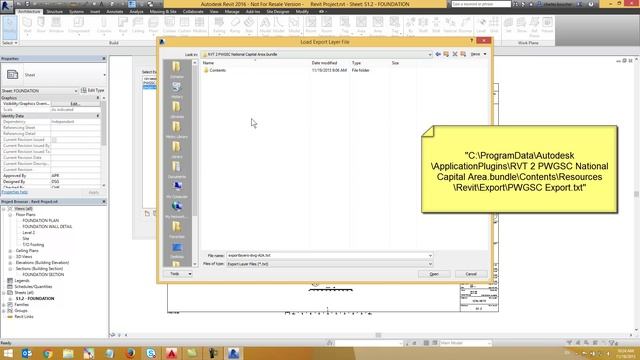This screenshot has width=640, height=360.
Task: Click the Open button in dialog
Action: [434, 274]
